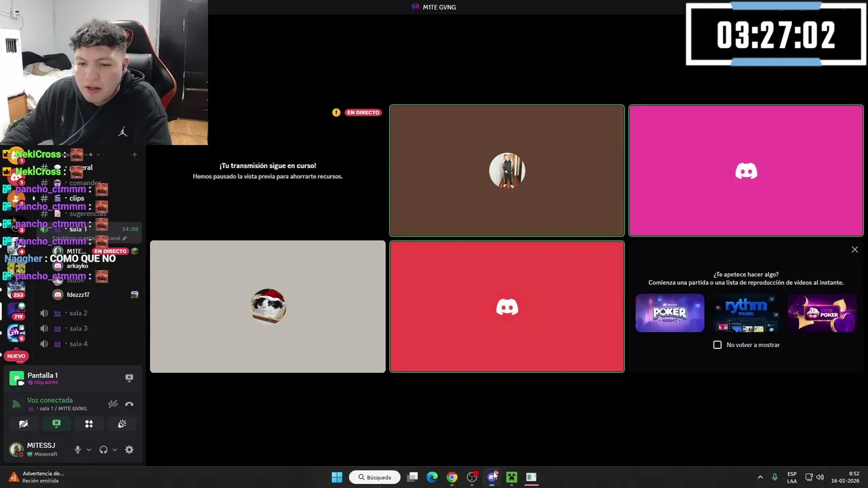Open the Windows Start menu
Image resolution: width=868 pixels, height=488 pixels.
tap(337, 477)
